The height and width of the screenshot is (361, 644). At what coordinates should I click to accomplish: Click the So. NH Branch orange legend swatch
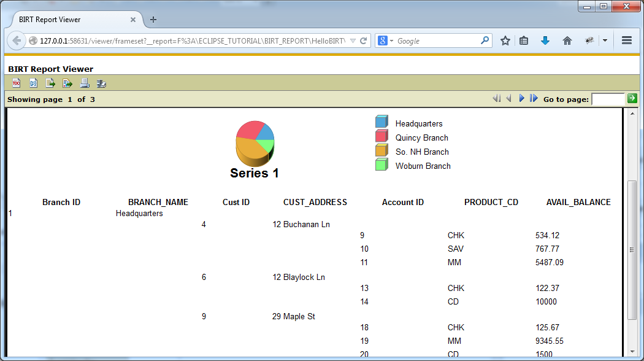tap(381, 150)
